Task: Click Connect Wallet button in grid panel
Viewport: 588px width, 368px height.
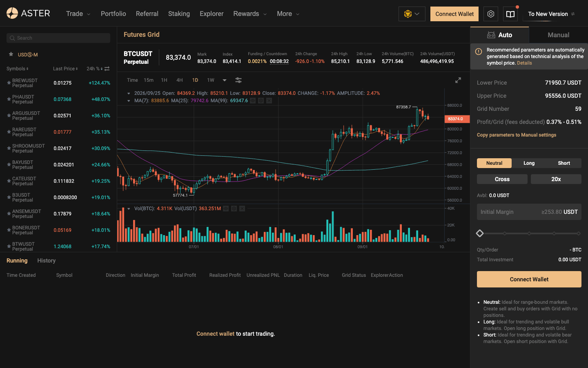Action: coord(529,279)
